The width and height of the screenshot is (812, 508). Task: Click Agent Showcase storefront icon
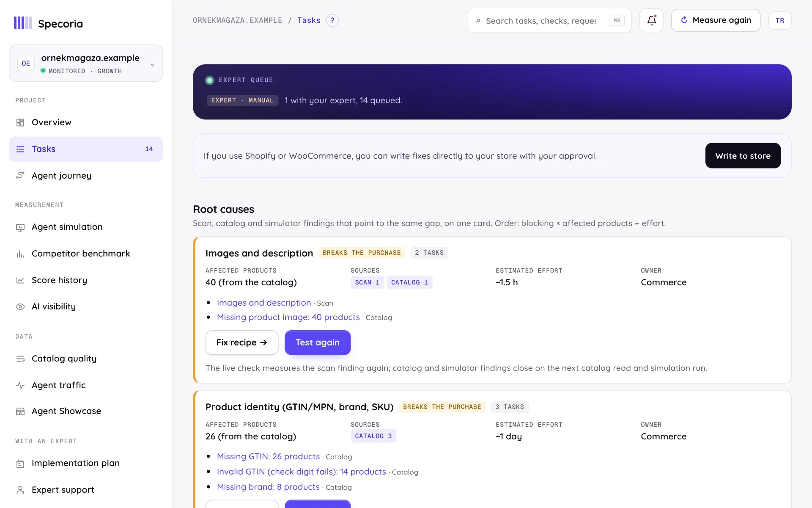pos(20,411)
